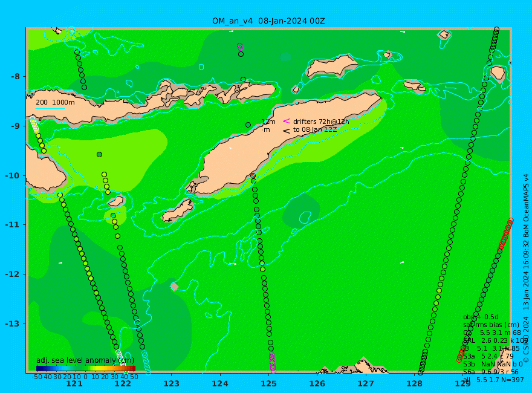The height and width of the screenshot is (393, 532).
Task: Click the 'to 08 Jan 12Z' legend text
Action: [315, 129]
